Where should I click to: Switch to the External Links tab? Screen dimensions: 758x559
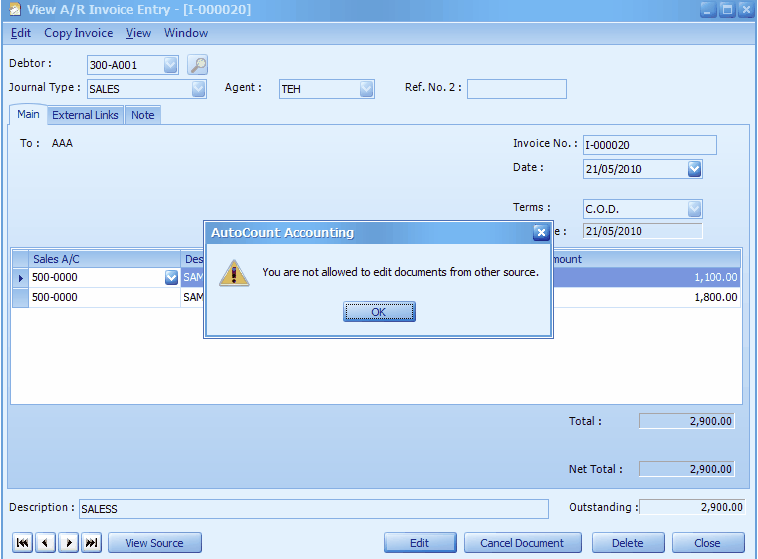tap(85, 115)
